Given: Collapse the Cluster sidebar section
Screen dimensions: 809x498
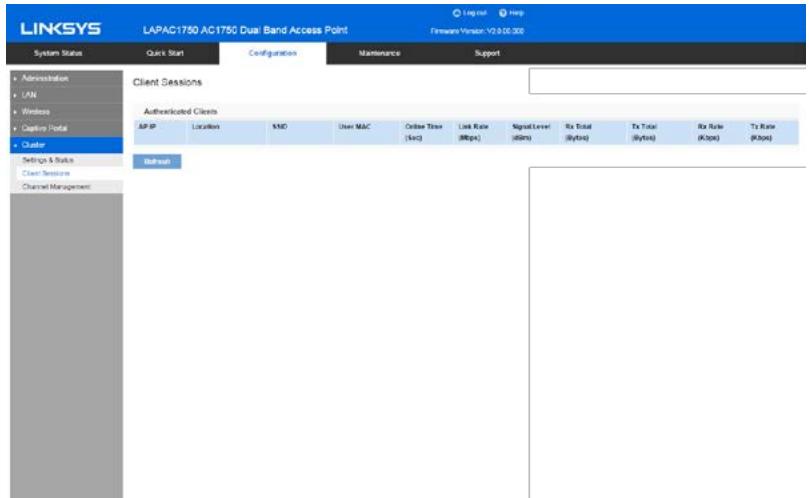Looking at the screenshot, I should pyautogui.click(x=67, y=145).
